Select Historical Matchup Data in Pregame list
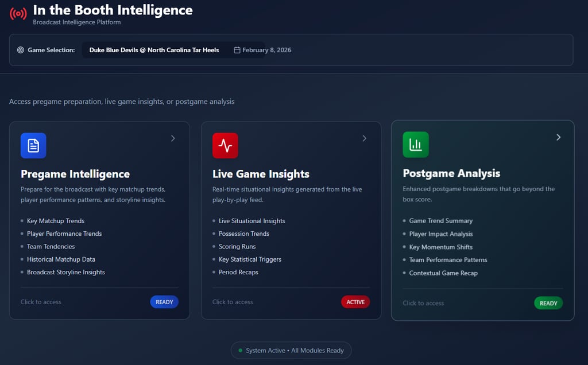The width and height of the screenshot is (588, 365). click(61, 259)
